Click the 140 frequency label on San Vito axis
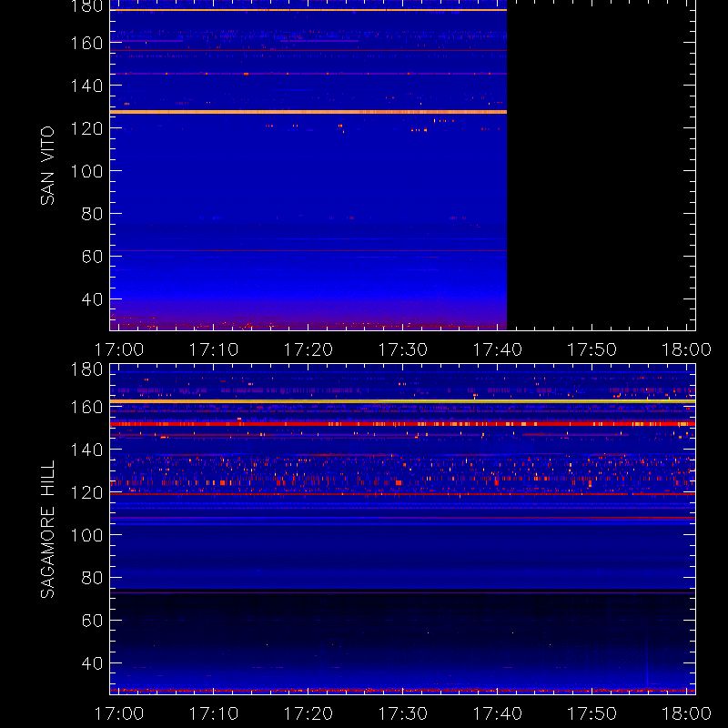The image size is (728, 728). click(x=86, y=86)
